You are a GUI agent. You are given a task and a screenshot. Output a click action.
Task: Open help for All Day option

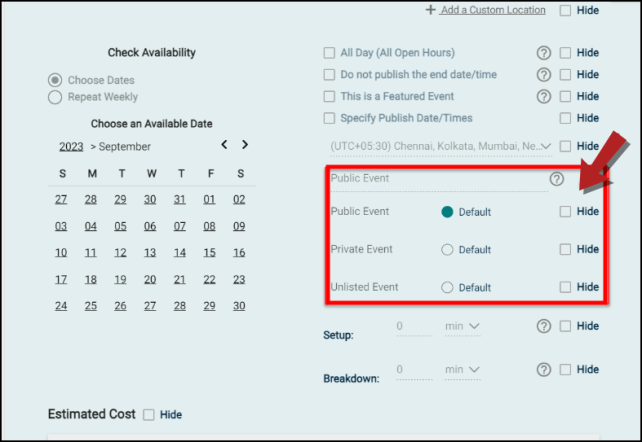click(544, 53)
